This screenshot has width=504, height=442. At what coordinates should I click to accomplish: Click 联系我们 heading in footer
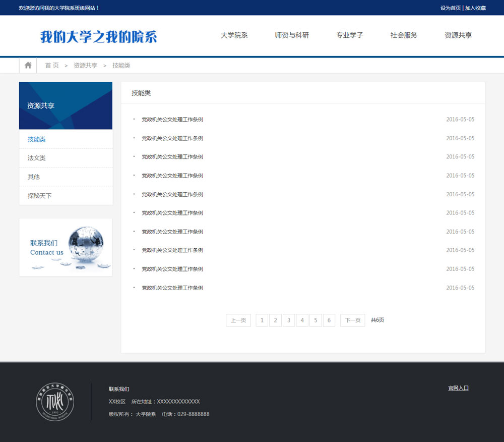click(119, 389)
